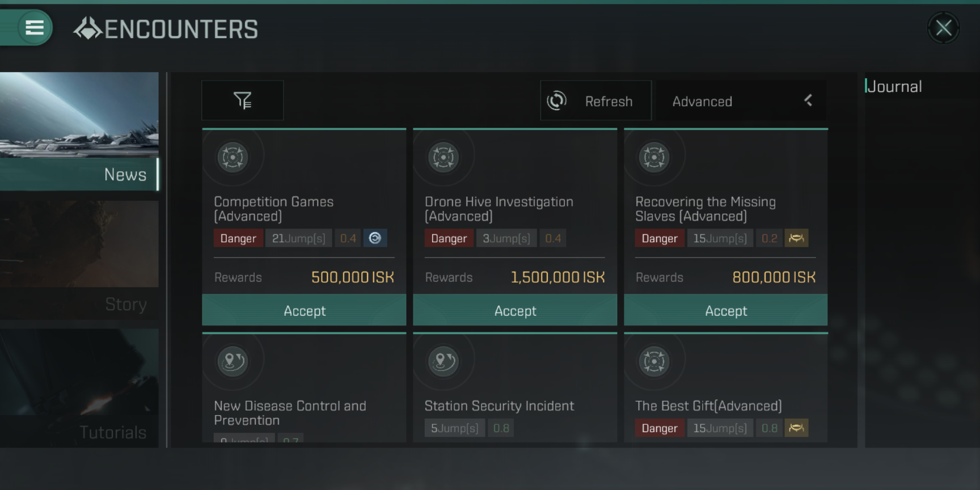Click the faction icon on Competition Games
The height and width of the screenshot is (490, 980).
click(x=375, y=238)
